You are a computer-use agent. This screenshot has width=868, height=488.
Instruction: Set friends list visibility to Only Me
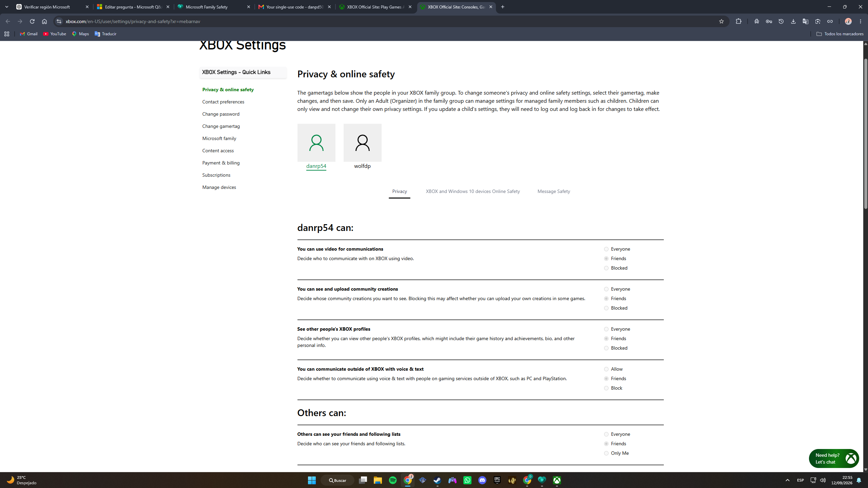point(606,453)
